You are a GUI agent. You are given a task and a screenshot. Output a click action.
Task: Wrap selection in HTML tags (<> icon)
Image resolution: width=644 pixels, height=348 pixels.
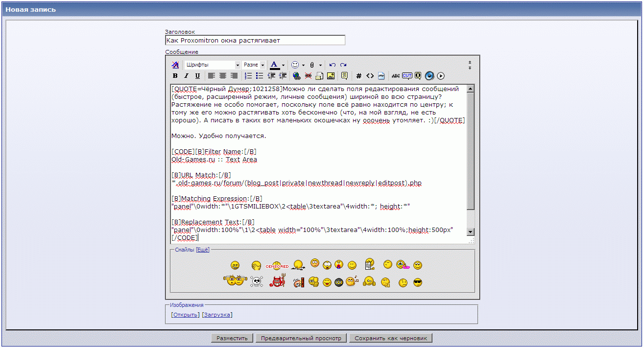pos(370,76)
